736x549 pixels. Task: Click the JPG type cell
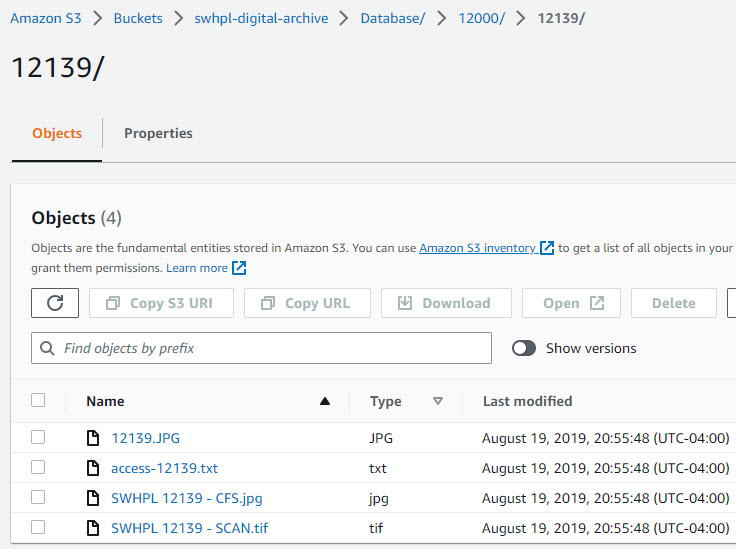381,438
